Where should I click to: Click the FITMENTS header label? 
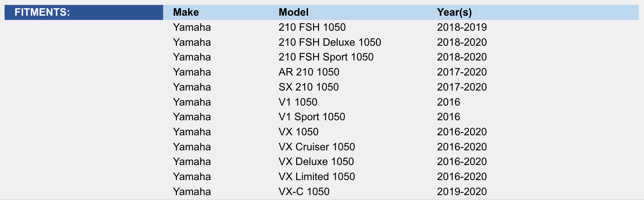tap(42, 12)
